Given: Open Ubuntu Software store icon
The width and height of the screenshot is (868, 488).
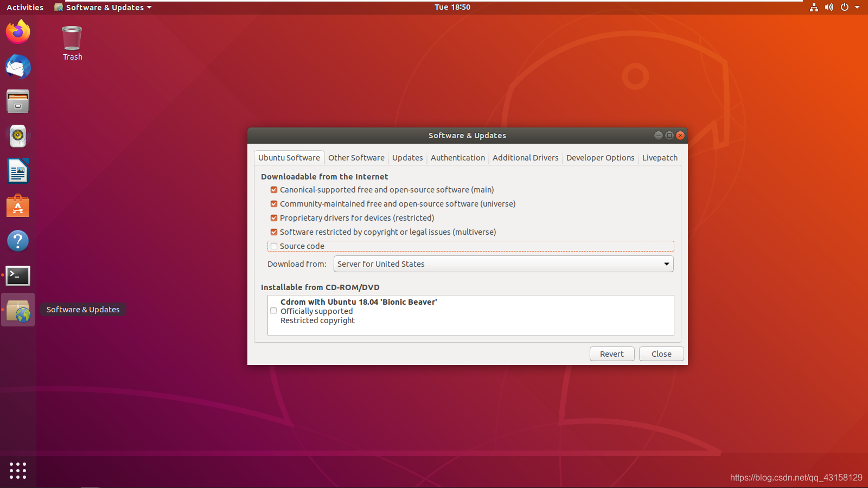Looking at the screenshot, I should coord(18,206).
